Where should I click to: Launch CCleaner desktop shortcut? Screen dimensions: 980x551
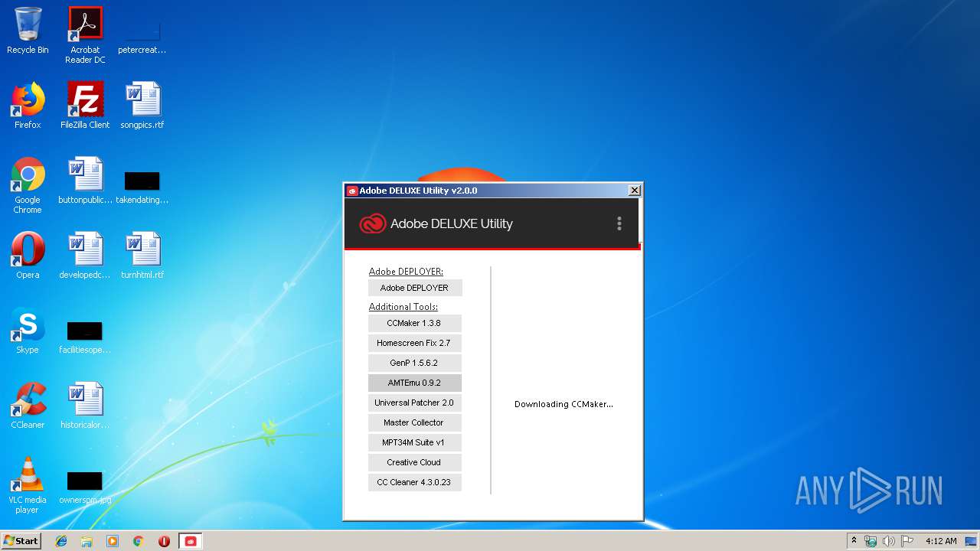(28, 406)
